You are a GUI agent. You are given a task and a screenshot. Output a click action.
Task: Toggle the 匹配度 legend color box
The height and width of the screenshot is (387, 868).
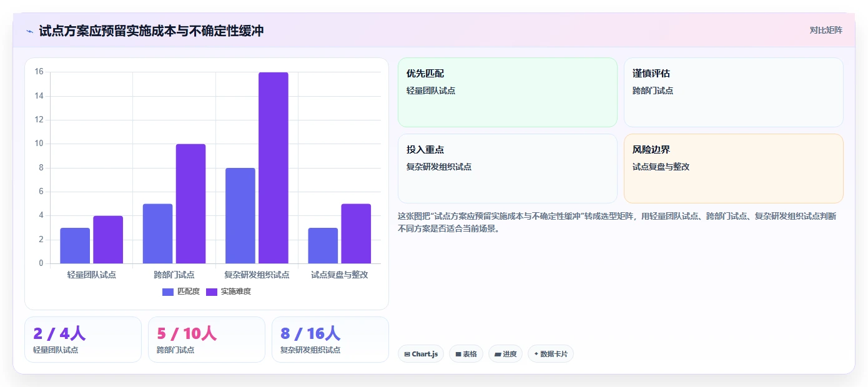(168, 291)
